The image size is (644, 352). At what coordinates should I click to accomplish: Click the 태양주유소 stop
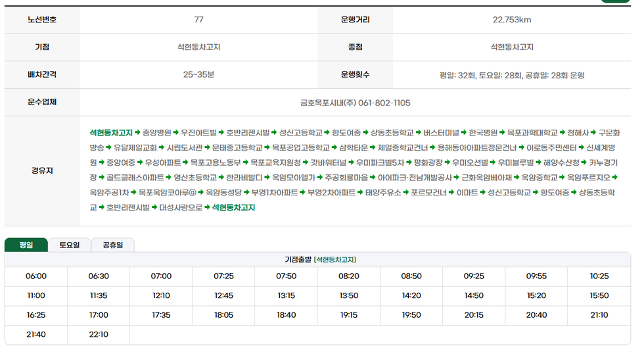point(383,192)
